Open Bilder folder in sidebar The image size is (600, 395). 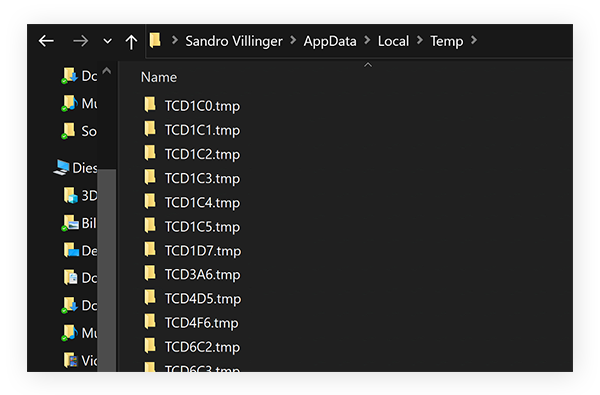[x=79, y=223]
